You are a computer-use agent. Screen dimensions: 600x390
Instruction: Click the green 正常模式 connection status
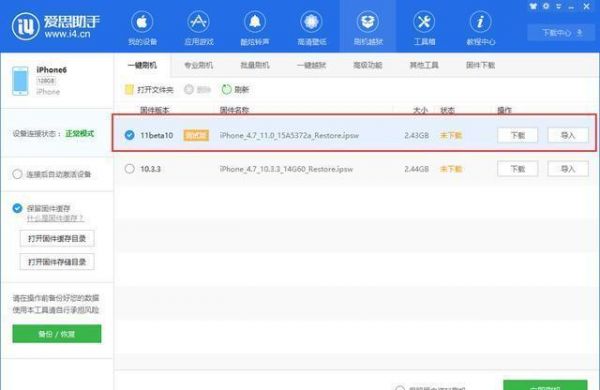[x=80, y=134]
